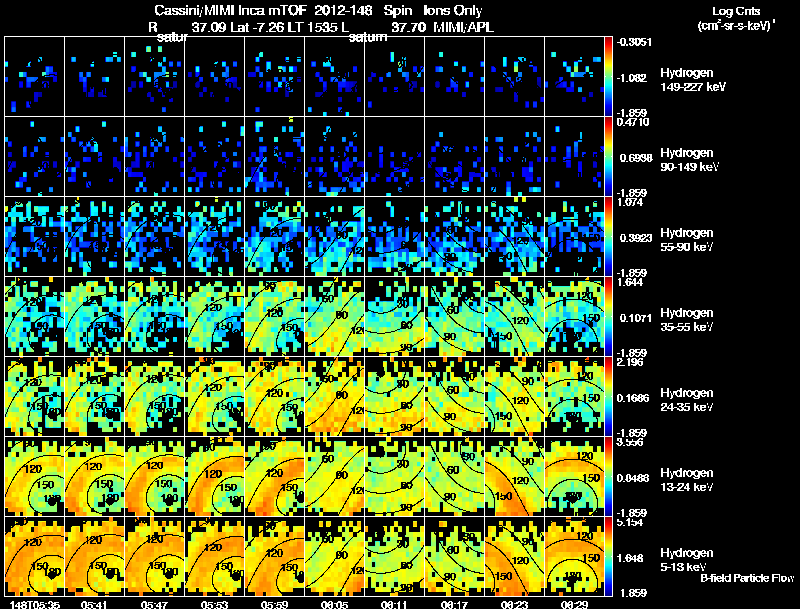
Task: Click the 05:53 time label
Action: coord(214,604)
